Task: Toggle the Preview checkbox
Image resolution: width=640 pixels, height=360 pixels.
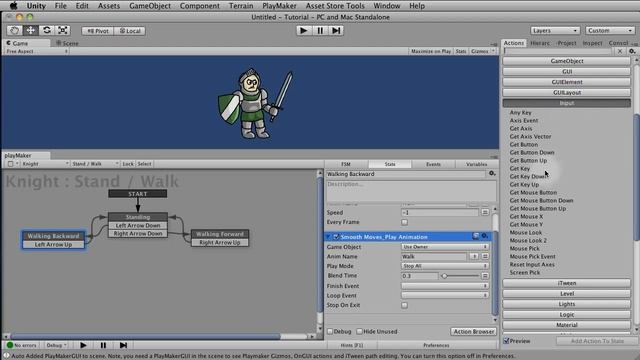Action: coord(506,341)
